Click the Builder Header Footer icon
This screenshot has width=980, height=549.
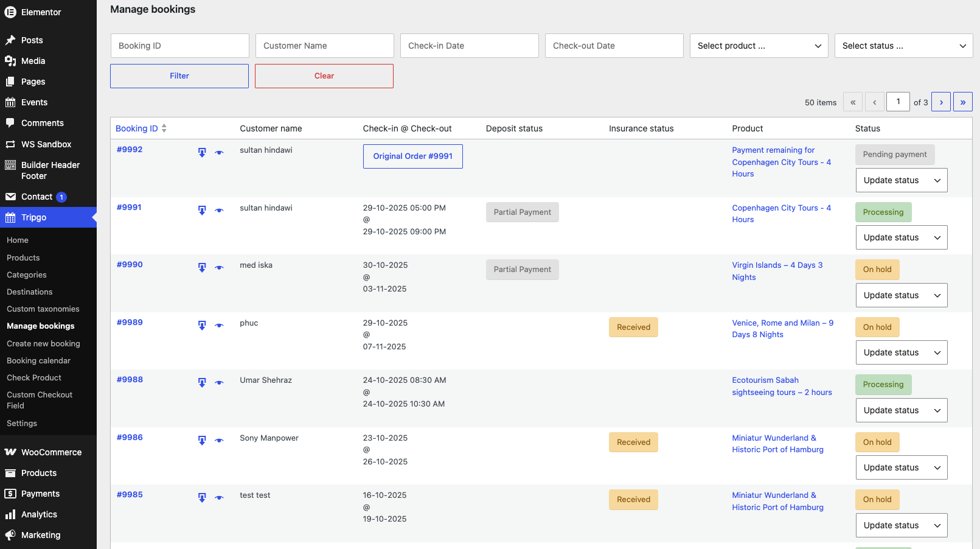click(10, 165)
